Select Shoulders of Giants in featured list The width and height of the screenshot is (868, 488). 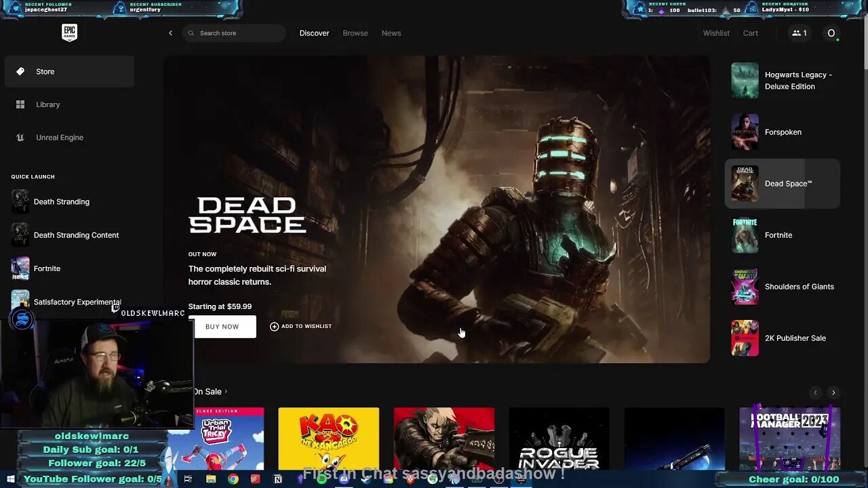coord(783,287)
